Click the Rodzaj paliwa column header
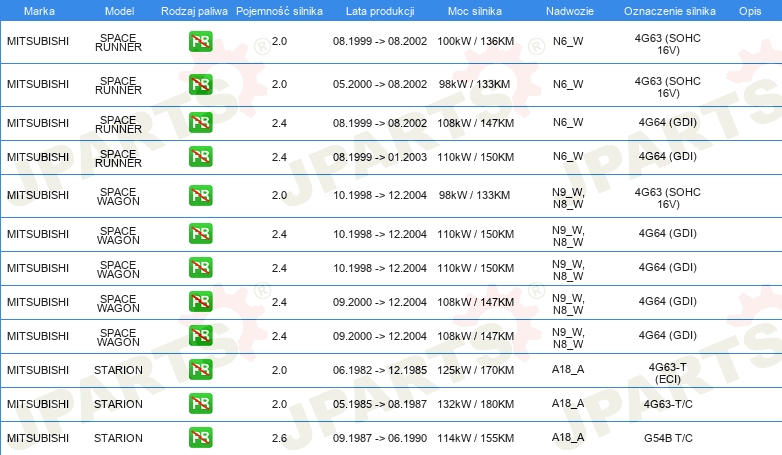Viewport: 782px width, 455px height. [194, 11]
